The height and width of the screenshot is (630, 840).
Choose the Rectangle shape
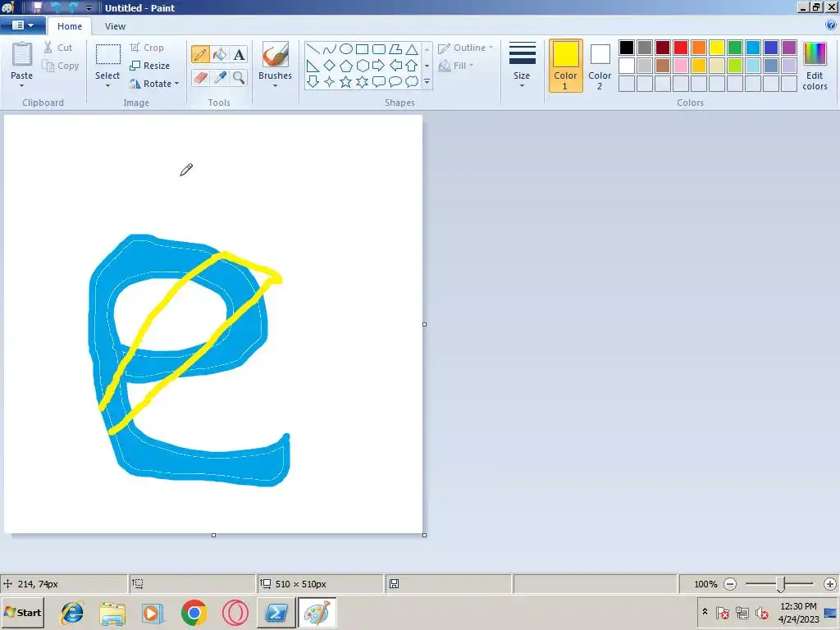(x=362, y=49)
